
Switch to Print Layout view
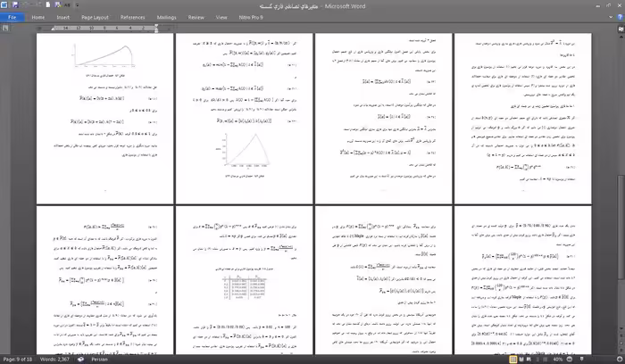pyautogui.click(x=513, y=360)
